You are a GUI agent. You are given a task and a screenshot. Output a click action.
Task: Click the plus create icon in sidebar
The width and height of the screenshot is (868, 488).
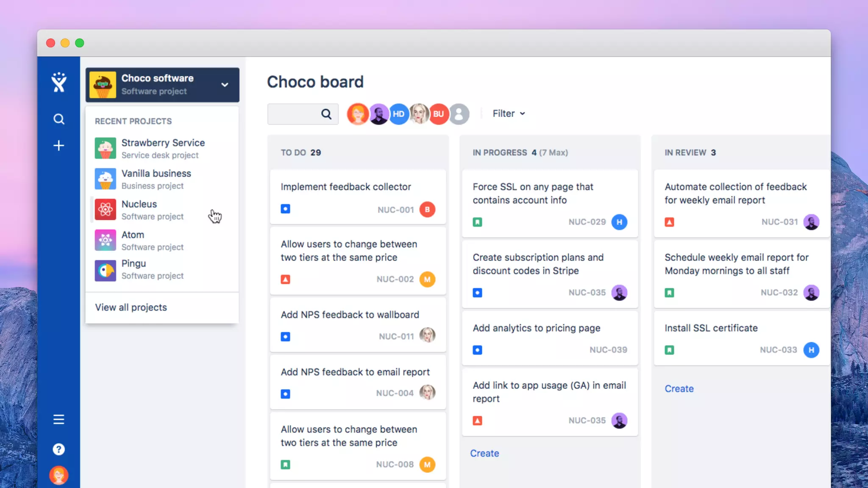[x=59, y=146]
